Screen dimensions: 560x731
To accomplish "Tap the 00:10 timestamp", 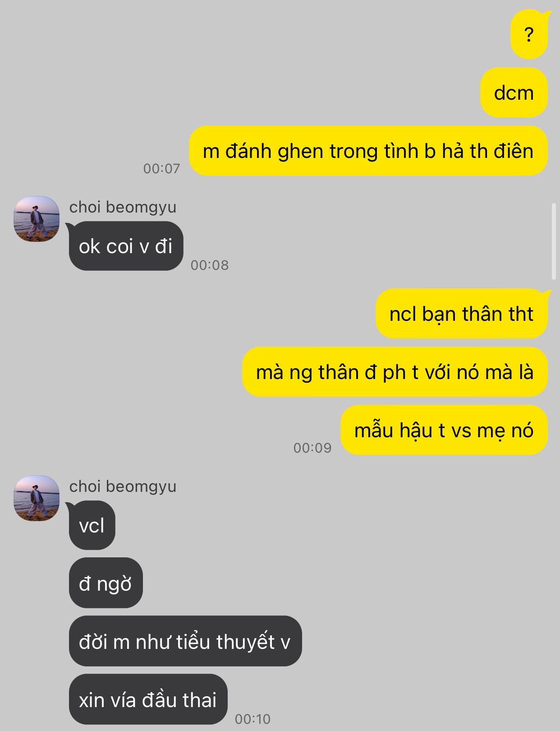I will pyautogui.click(x=253, y=719).
